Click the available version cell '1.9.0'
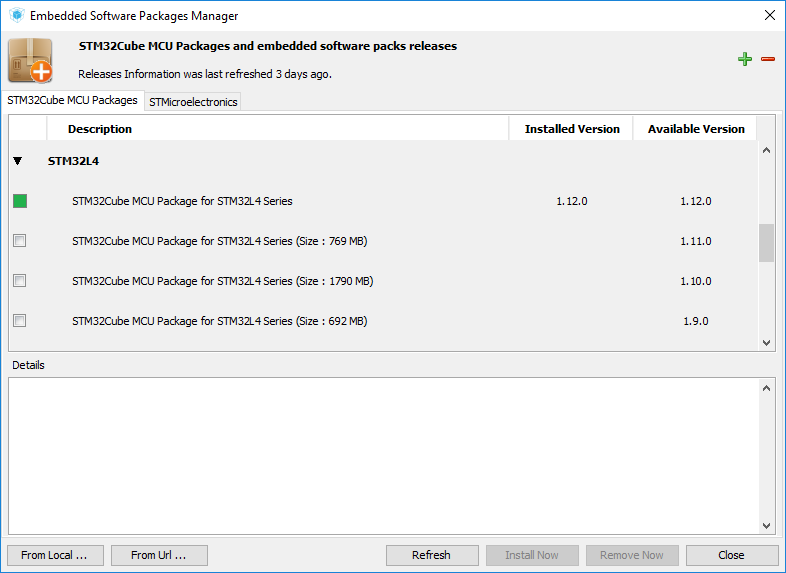The height and width of the screenshot is (573, 786). click(696, 321)
